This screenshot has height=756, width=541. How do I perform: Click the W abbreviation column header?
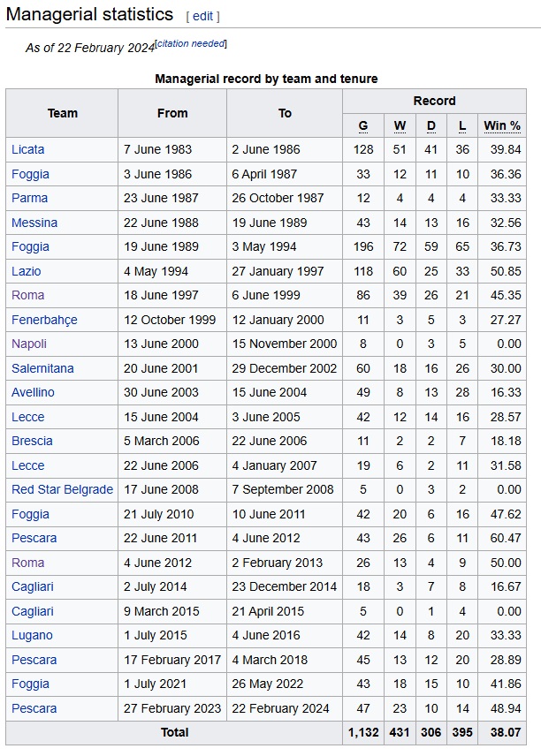pyautogui.click(x=400, y=125)
